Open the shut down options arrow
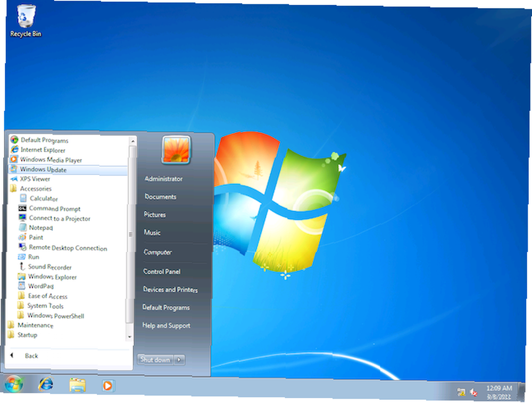This screenshot has height=403, width=532. pyautogui.click(x=179, y=360)
